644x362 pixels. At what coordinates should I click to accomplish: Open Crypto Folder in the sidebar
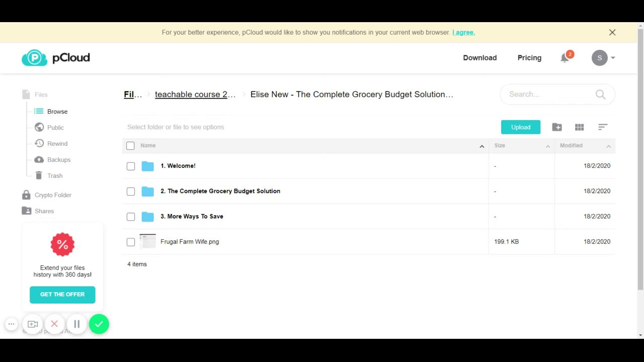53,195
